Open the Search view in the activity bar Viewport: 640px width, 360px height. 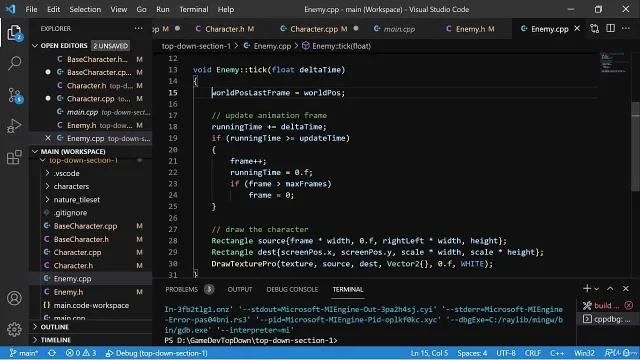[14, 63]
